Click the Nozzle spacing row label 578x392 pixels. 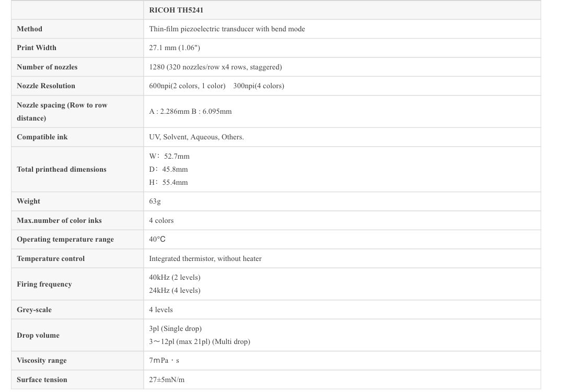[x=62, y=112]
